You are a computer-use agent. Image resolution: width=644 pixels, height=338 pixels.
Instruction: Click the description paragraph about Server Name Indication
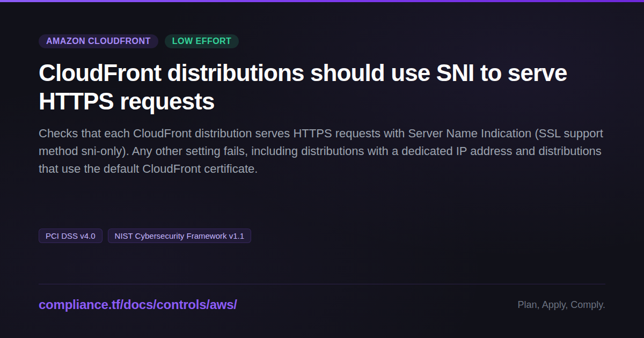coord(321,151)
